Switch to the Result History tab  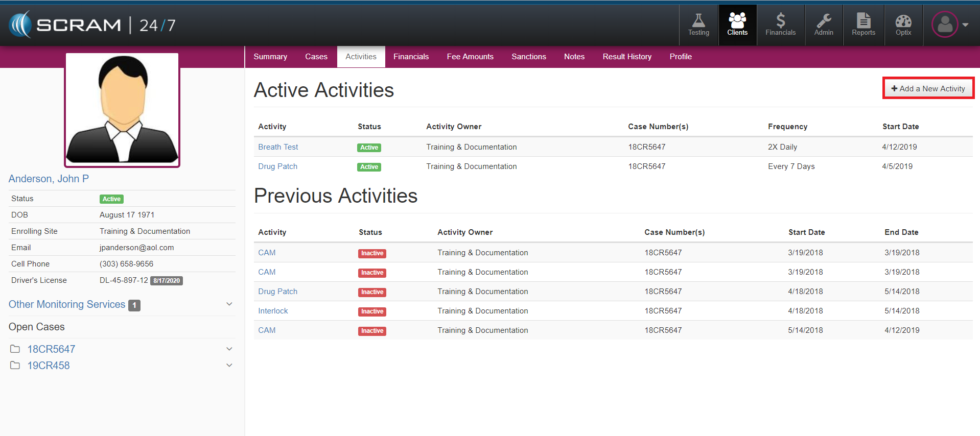point(626,57)
